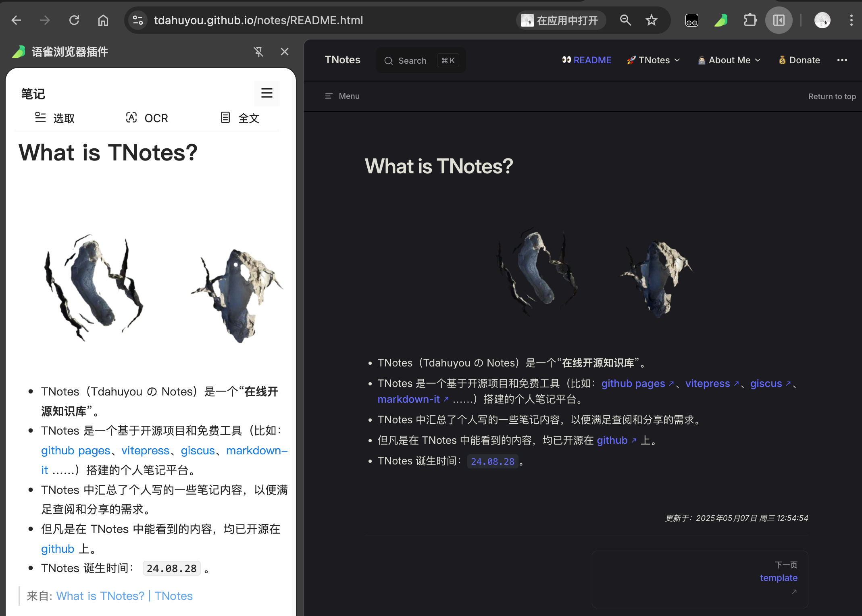Go back to previous page
The image size is (862, 616).
click(x=16, y=20)
